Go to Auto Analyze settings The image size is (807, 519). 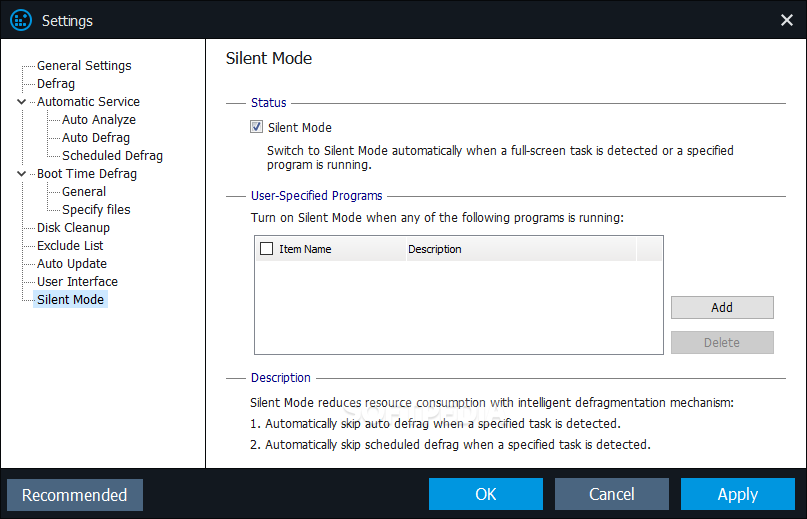[x=99, y=119]
